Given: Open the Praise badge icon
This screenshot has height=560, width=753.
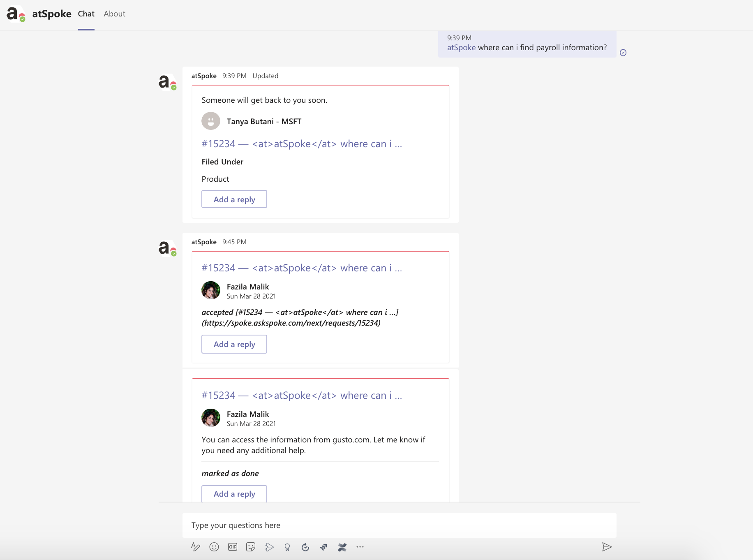Looking at the screenshot, I should (287, 547).
